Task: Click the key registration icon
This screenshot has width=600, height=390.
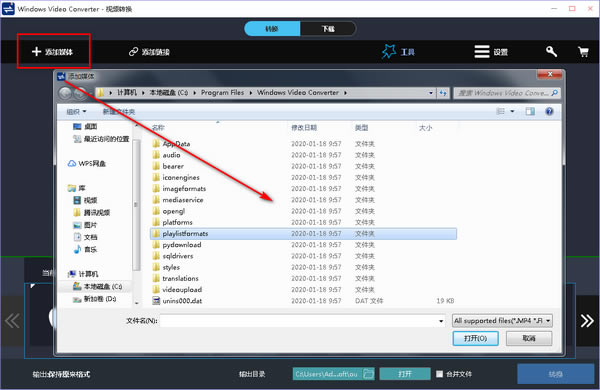Action: [551, 52]
